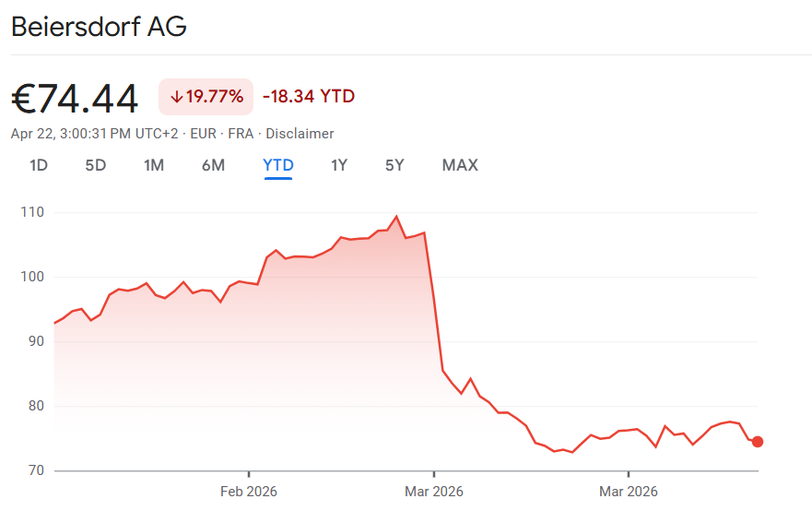Switch chart to 5Y range
Image resolution: width=812 pixels, height=511 pixels.
[394, 165]
